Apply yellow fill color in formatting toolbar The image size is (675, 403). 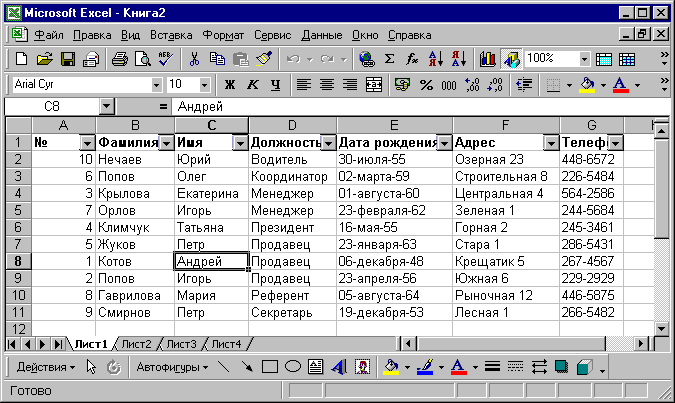[x=587, y=84]
